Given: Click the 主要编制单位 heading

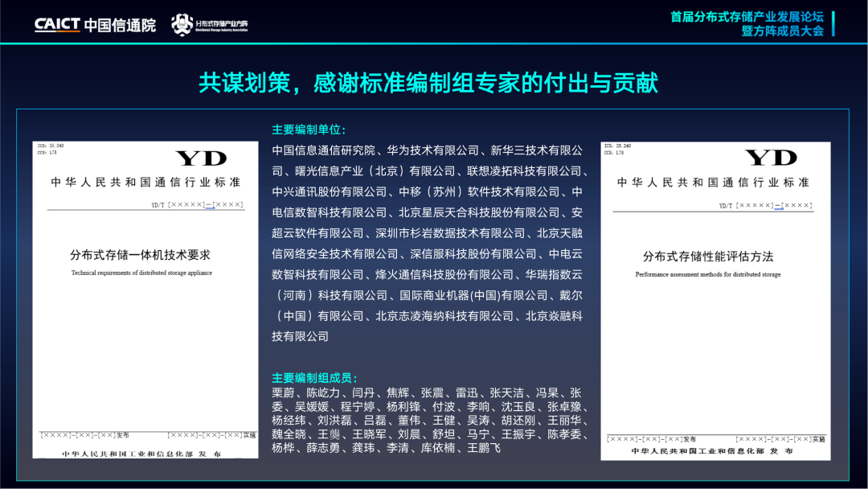Looking at the screenshot, I should (x=309, y=129).
